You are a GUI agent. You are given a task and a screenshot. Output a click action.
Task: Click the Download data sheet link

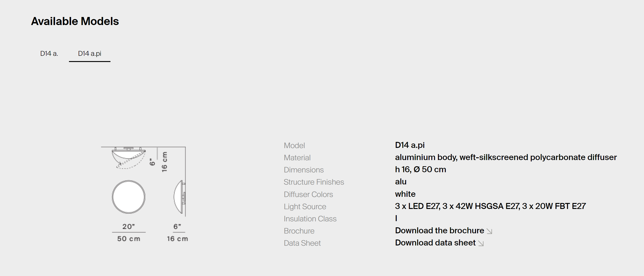(435, 243)
